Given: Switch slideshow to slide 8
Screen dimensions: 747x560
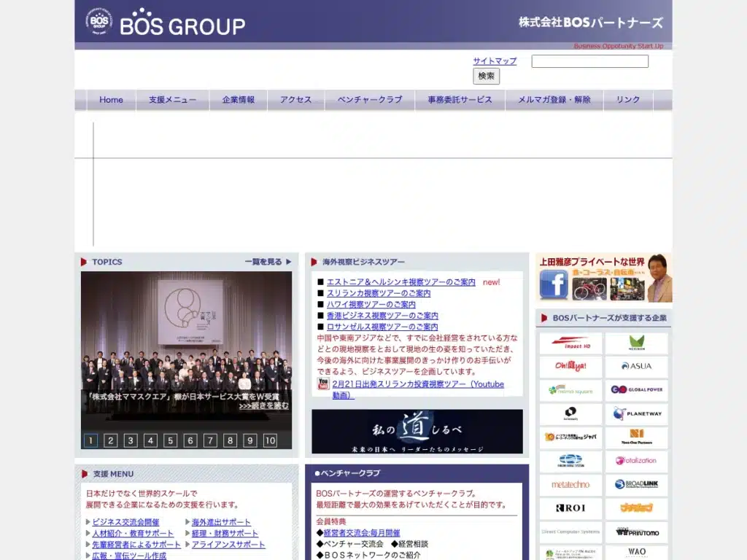Looking at the screenshot, I should tap(230, 440).
